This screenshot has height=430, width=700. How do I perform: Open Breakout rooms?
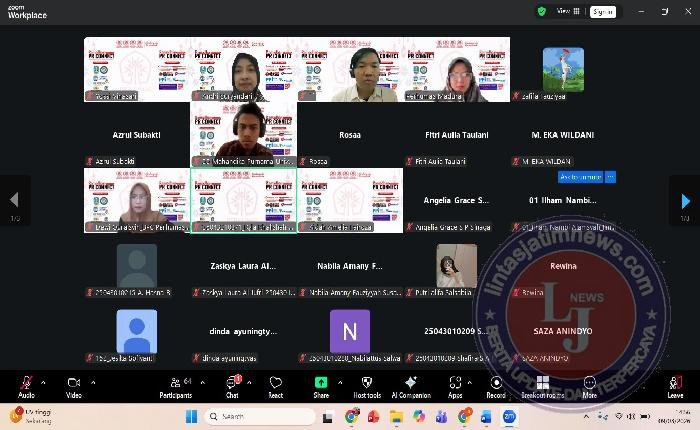click(542, 385)
